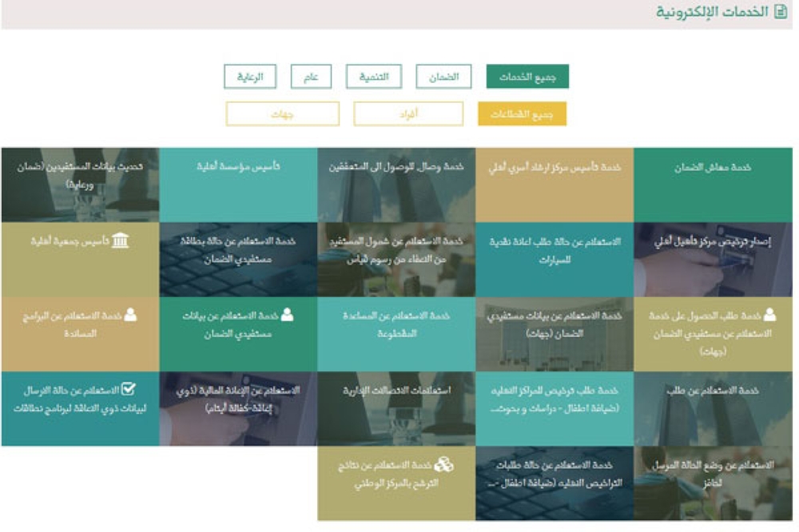This screenshot has width=799, height=532.
Task: Filter services by التنمية category
Action: (374, 77)
